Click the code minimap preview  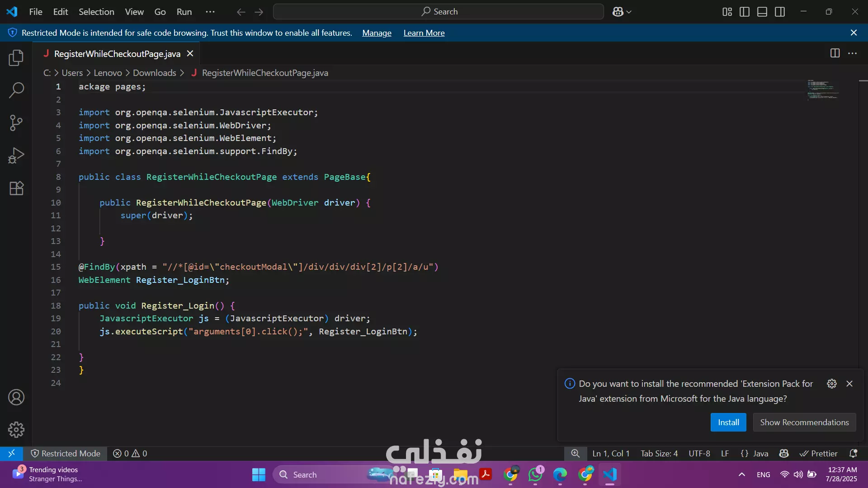[823, 89]
